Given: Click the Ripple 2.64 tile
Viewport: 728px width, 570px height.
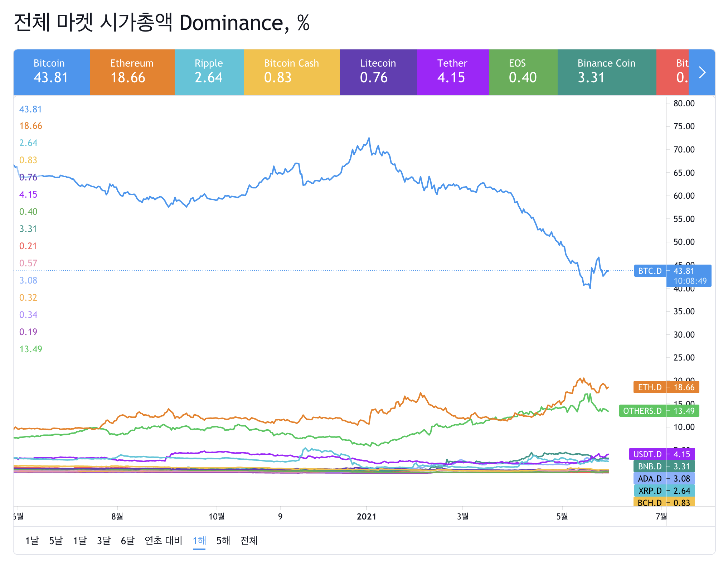Looking at the screenshot, I should click(209, 72).
